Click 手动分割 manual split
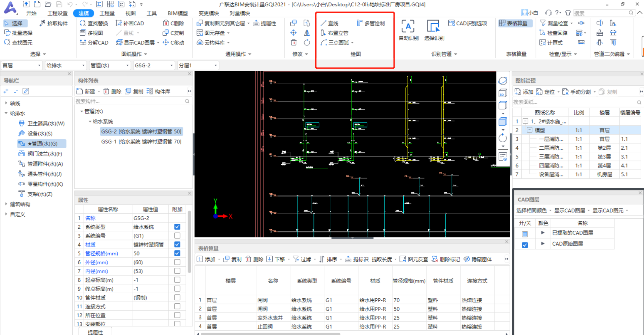The height and width of the screenshot is (335, 644). [576, 92]
